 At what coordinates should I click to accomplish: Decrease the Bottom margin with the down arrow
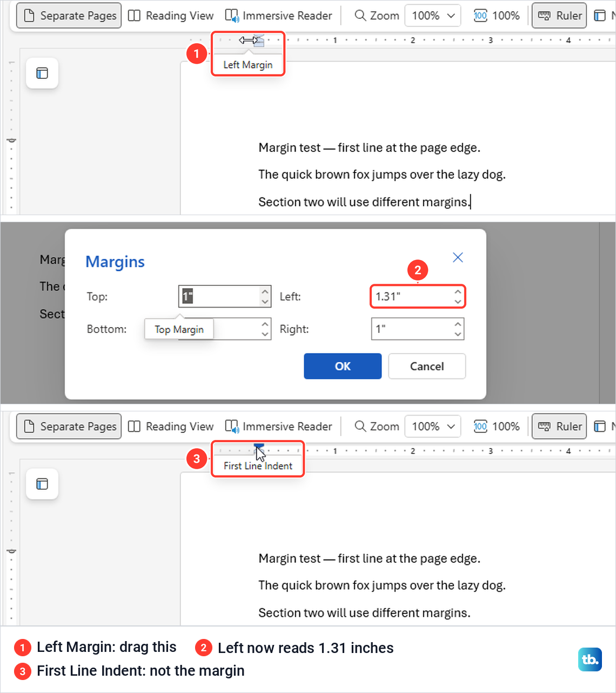point(265,334)
